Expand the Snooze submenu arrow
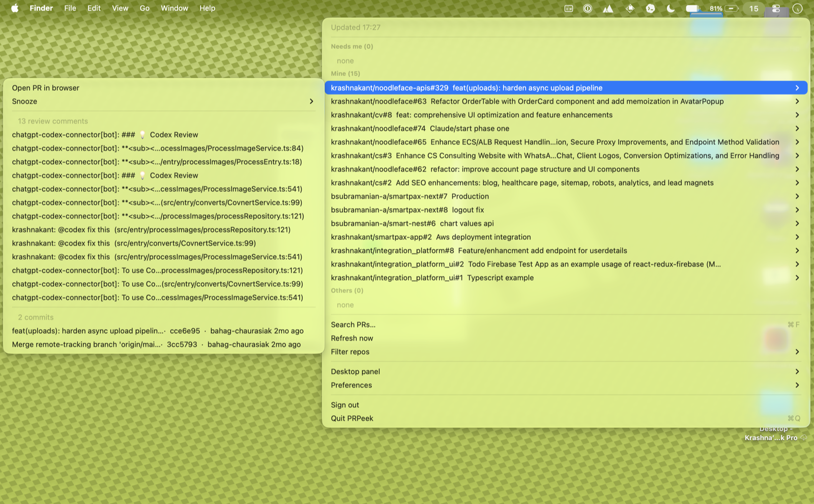Screen dimensions: 814x504 311,101
